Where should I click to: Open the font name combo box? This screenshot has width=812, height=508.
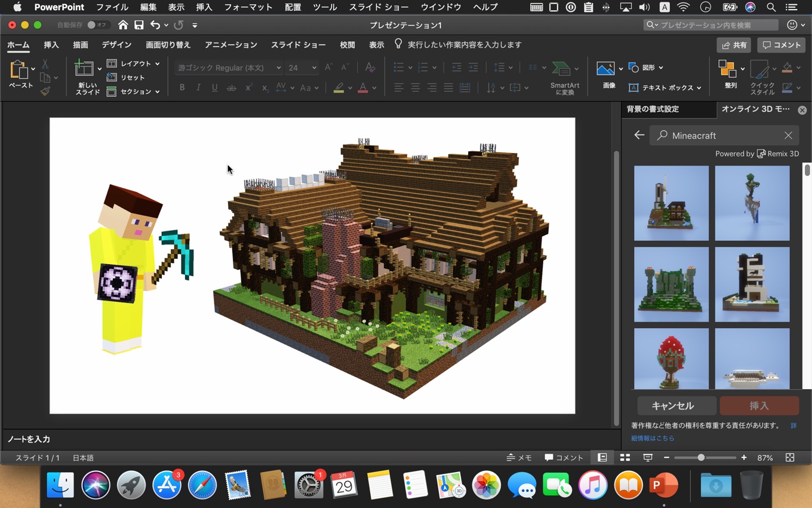(228, 68)
